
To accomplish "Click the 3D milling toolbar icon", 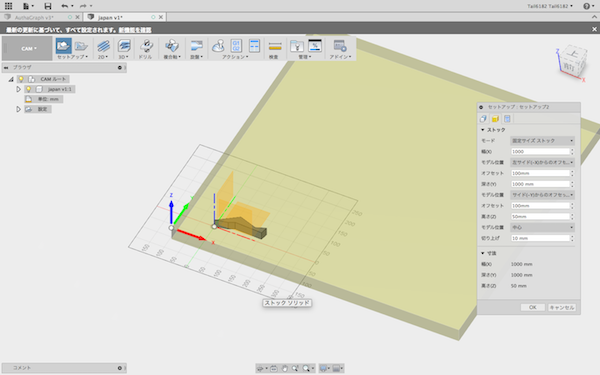I will pos(124,46).
